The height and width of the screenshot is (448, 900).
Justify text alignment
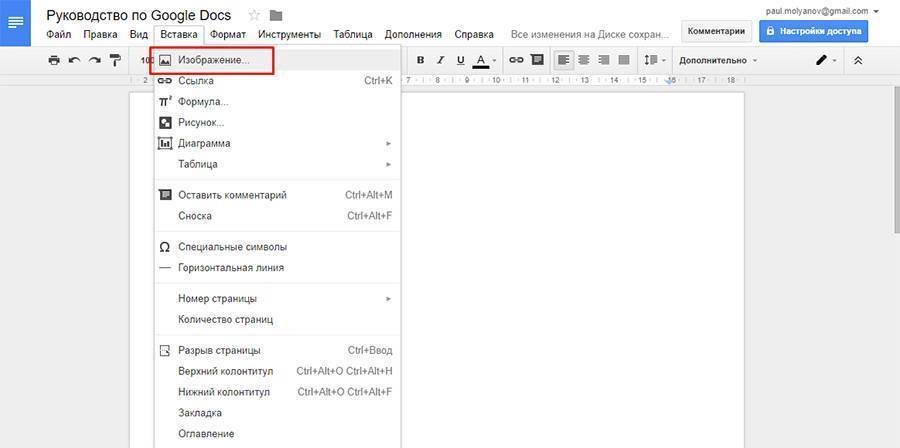pyautogui.click(x=623, y=60)
